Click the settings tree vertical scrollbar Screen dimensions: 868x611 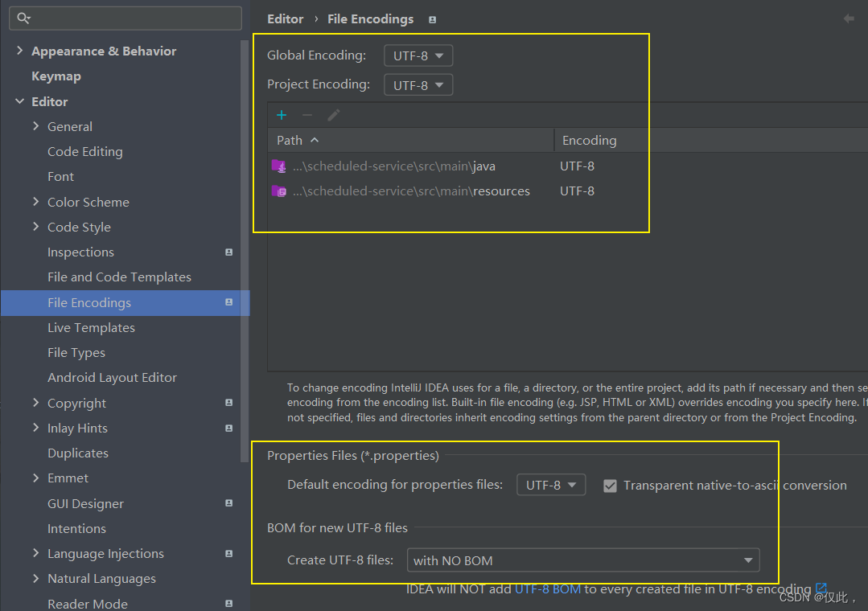245,250
